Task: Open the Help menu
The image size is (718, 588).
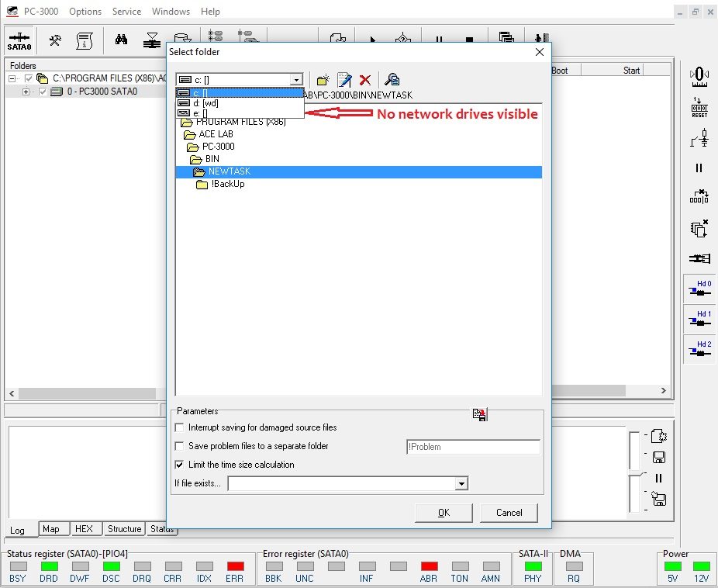Action: pyautogui.click(x=210, y=12)
